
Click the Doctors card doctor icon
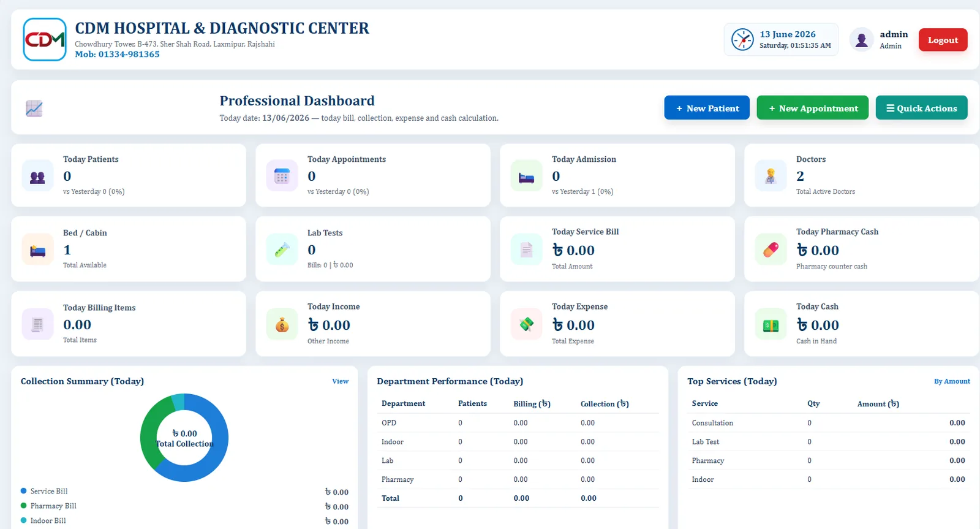(771, 176)
